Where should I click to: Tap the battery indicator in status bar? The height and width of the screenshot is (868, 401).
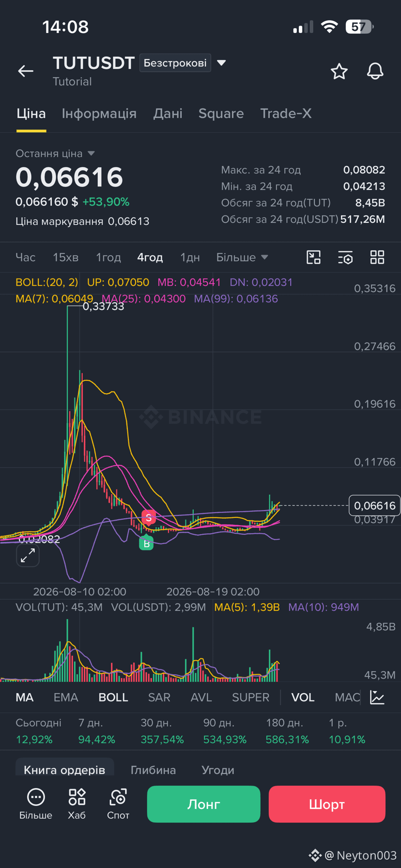[x=359, y=27]
